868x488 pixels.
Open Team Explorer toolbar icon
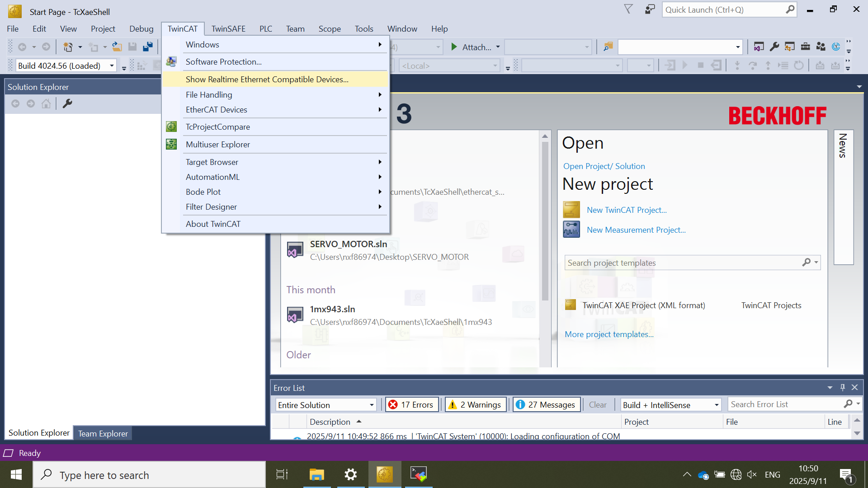point(821,47)
